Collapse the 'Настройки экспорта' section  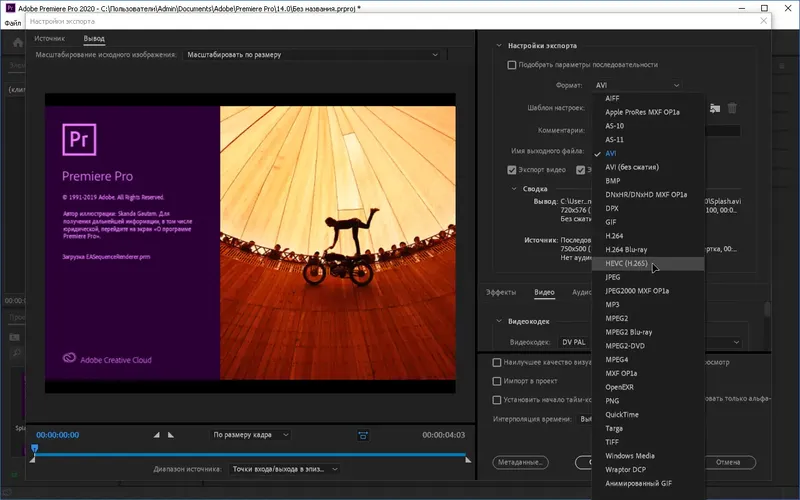pyautogui.click(x=499, y=46)
